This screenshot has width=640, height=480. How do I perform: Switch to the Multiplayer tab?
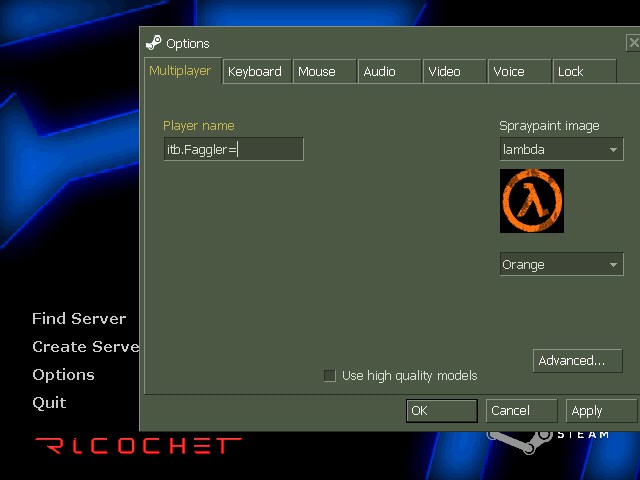(183, 71)
